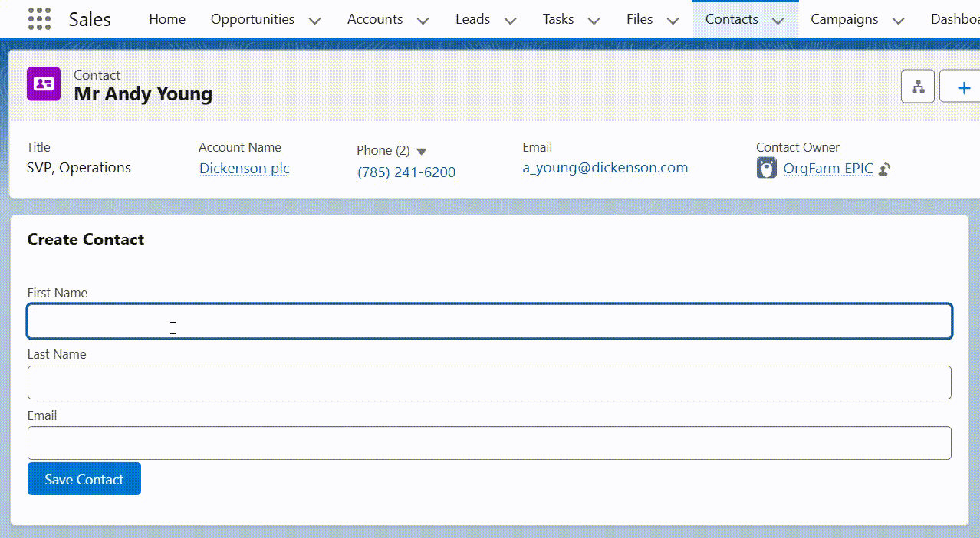Expand the Opportunities tab chevron
Image resolution: width=980 pixels, height=538 pixels.
[x=314, y=21]
